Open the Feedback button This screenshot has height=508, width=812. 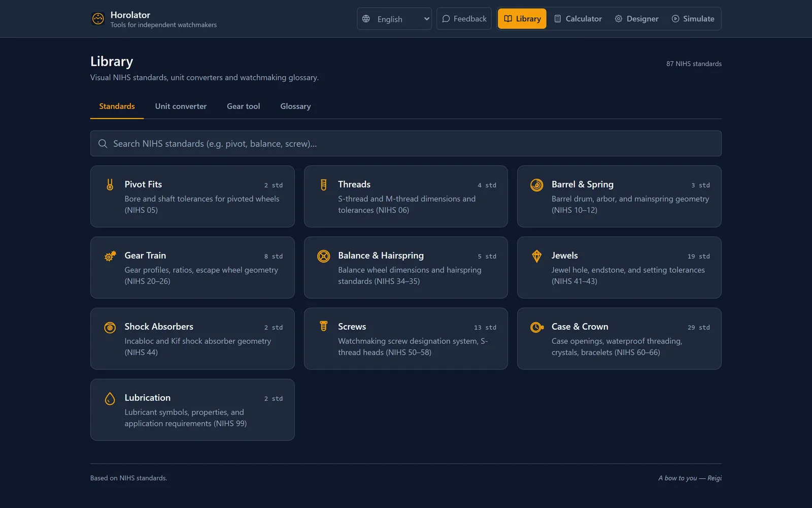464,19
